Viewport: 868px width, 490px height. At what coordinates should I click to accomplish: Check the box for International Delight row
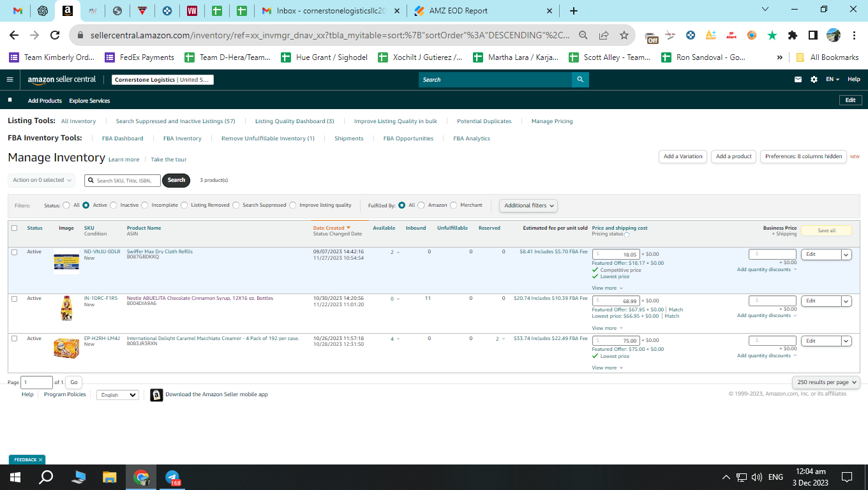coord(14,339)
